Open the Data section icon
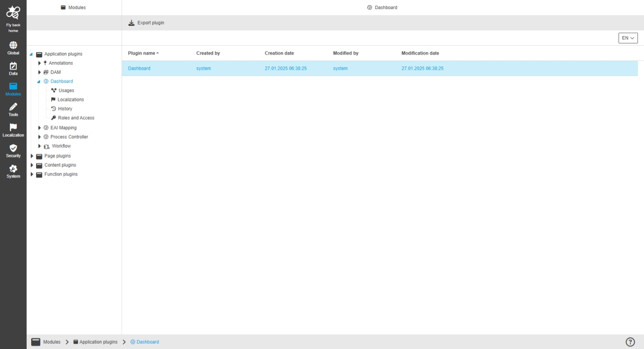 point(13,66)
